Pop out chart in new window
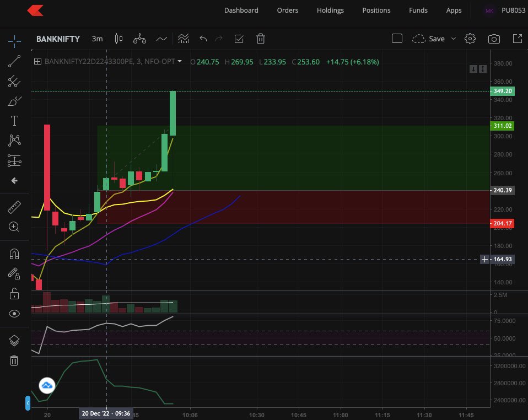The image size is (528, 420). point(517,39)
